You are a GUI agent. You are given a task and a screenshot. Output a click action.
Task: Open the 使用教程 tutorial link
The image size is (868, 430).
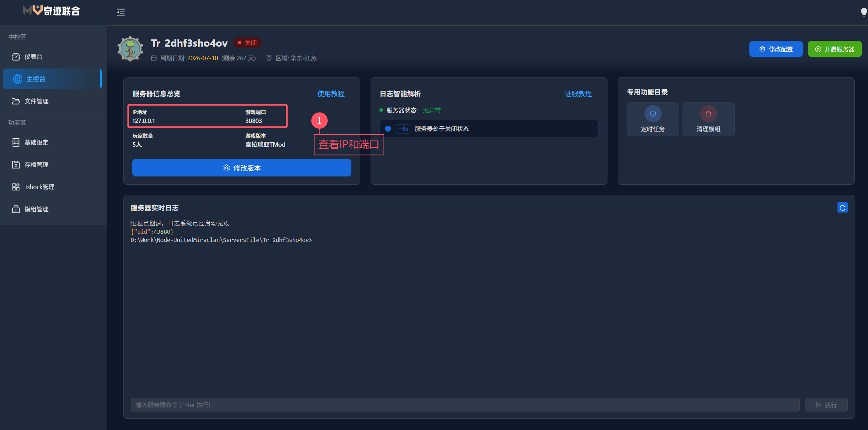tap(330, 94)
